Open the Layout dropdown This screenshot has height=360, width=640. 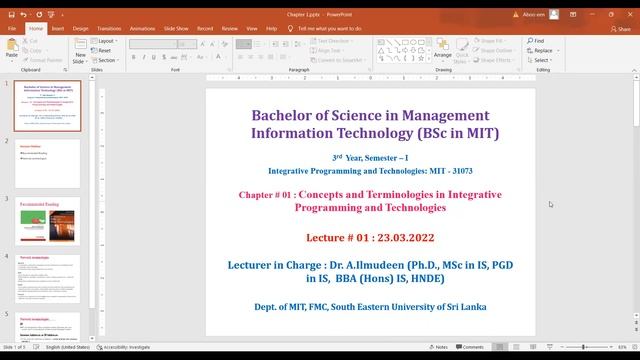(x=104, y=41)
